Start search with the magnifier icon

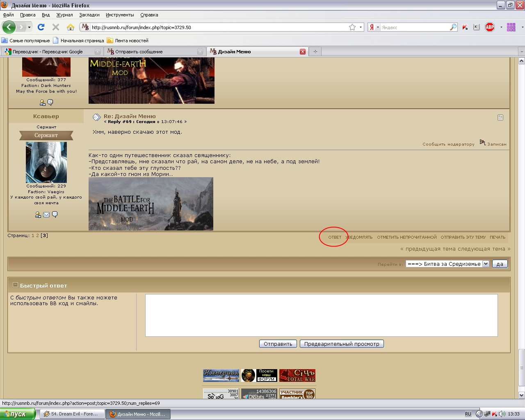click(x=453, y=27)
